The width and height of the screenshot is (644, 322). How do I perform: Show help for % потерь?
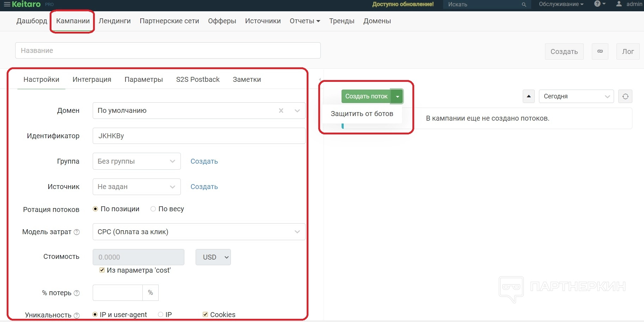[76, 293]
